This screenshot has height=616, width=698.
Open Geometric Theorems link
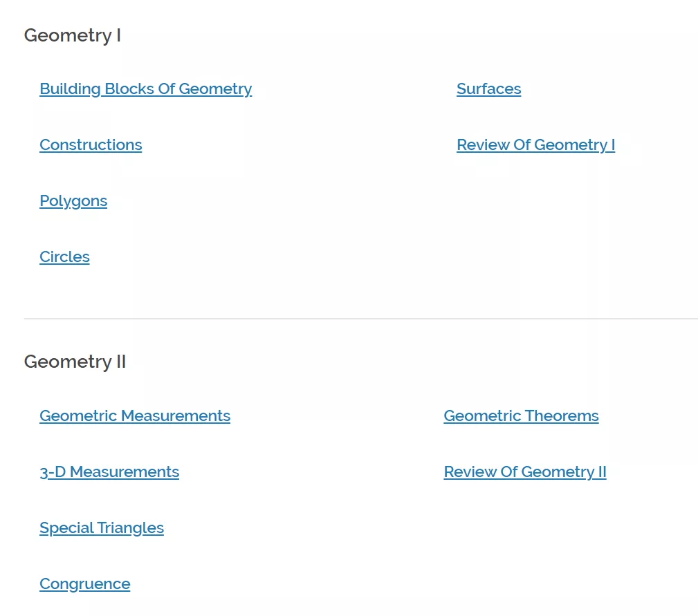(x=521, y=416)
